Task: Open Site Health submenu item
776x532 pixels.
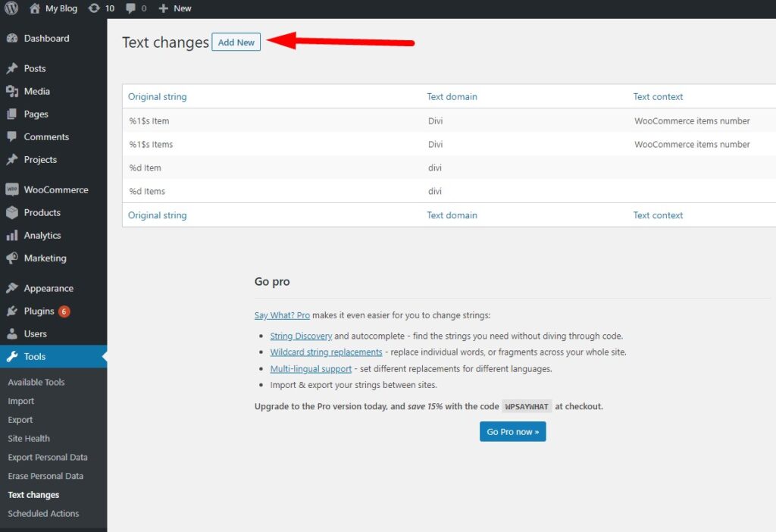Action: click(x=29, y=439)
